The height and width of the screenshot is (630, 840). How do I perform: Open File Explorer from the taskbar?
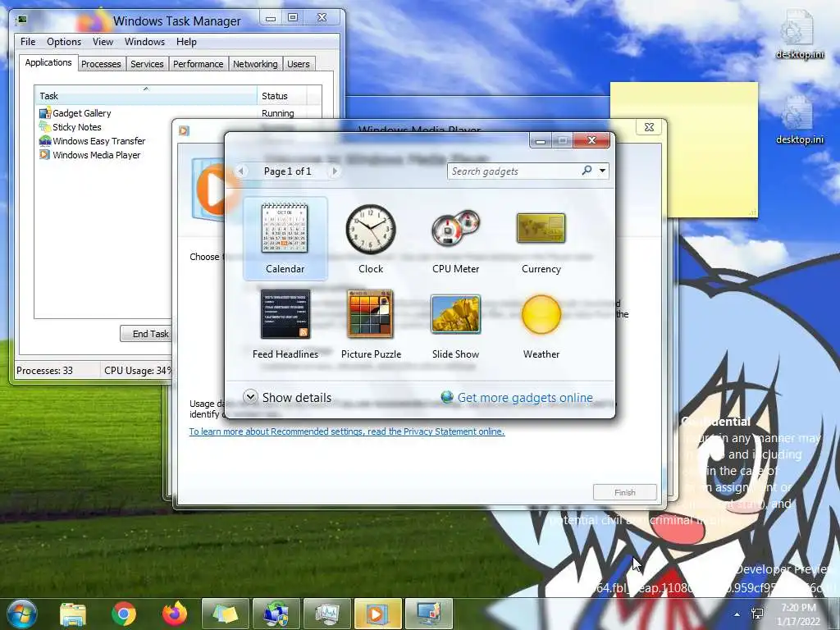pyautogui.click(x=73, y=614)
